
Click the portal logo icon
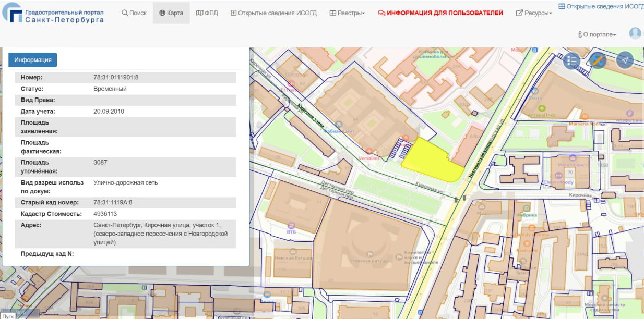pos(11,13)
